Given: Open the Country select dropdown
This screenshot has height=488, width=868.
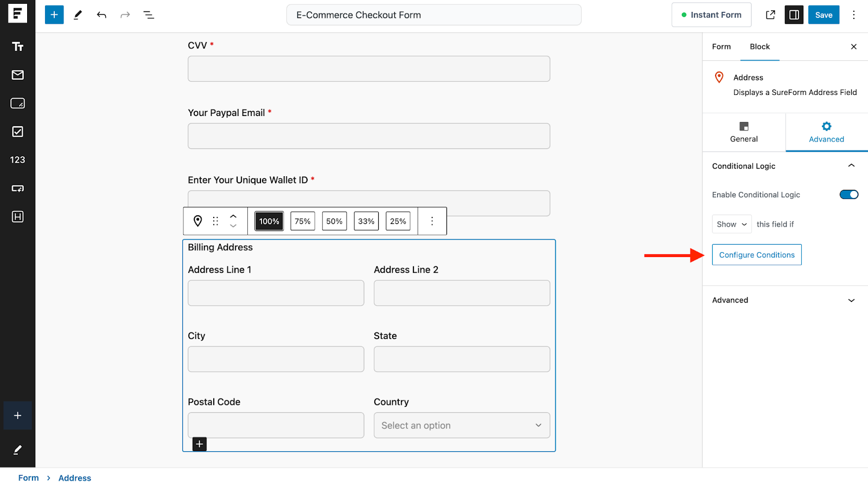Looking at the screenshot, I should (x=461, y=425).
